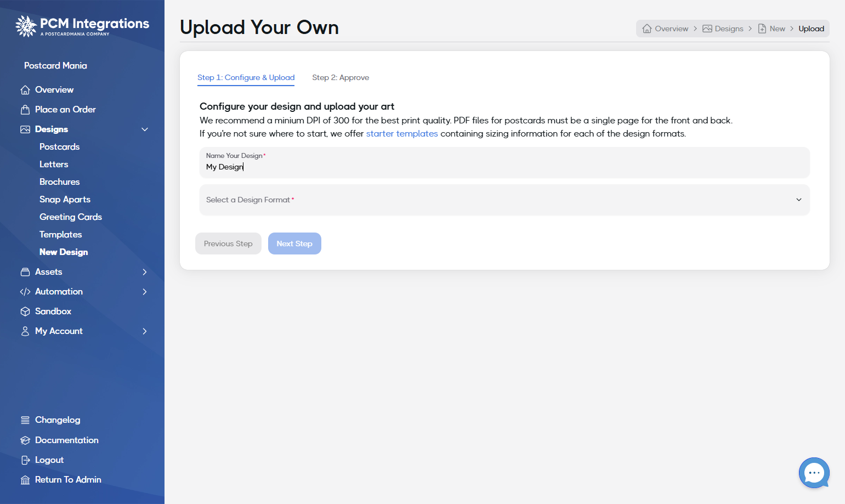Click the Designs image icon in breadcrumb

707,29
